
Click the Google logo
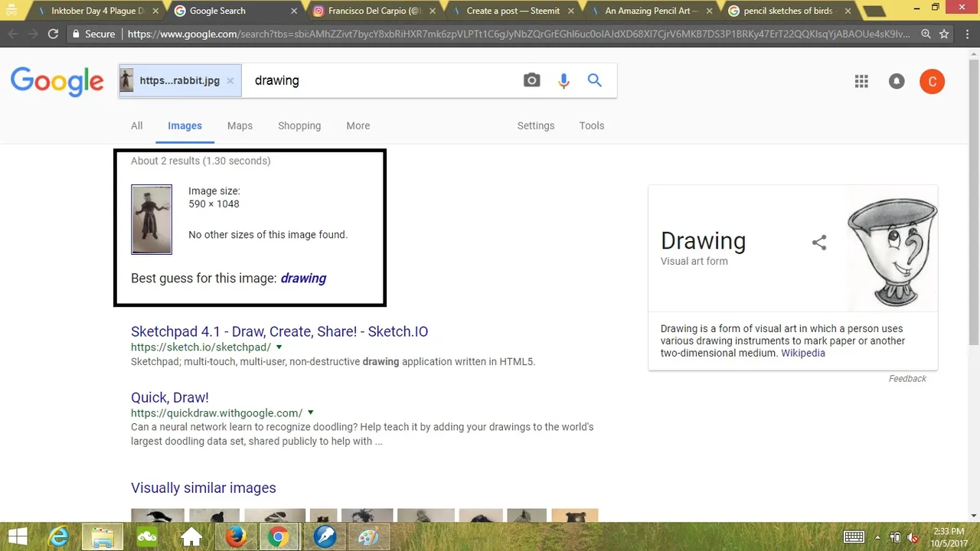[57, 81]
